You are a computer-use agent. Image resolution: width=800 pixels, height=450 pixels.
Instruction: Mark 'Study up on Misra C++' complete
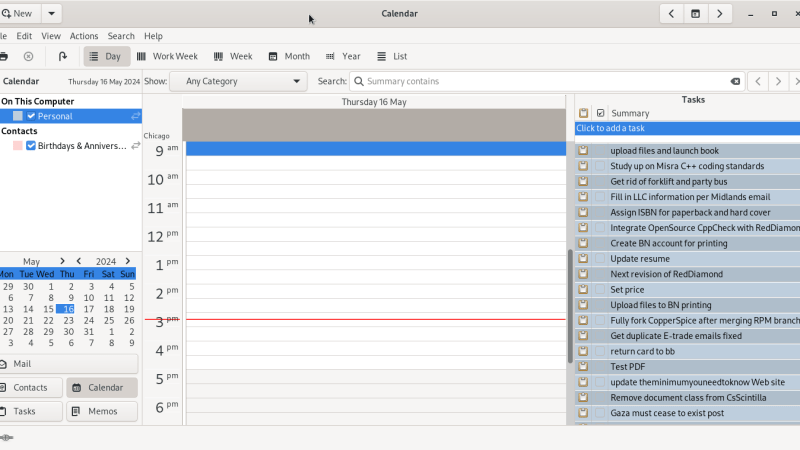point(600,166)
